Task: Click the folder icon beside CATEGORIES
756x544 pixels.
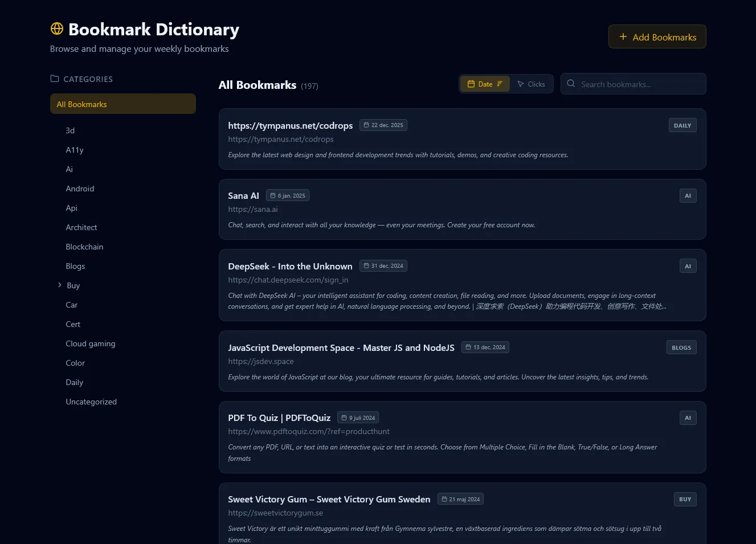Action: 54,79
